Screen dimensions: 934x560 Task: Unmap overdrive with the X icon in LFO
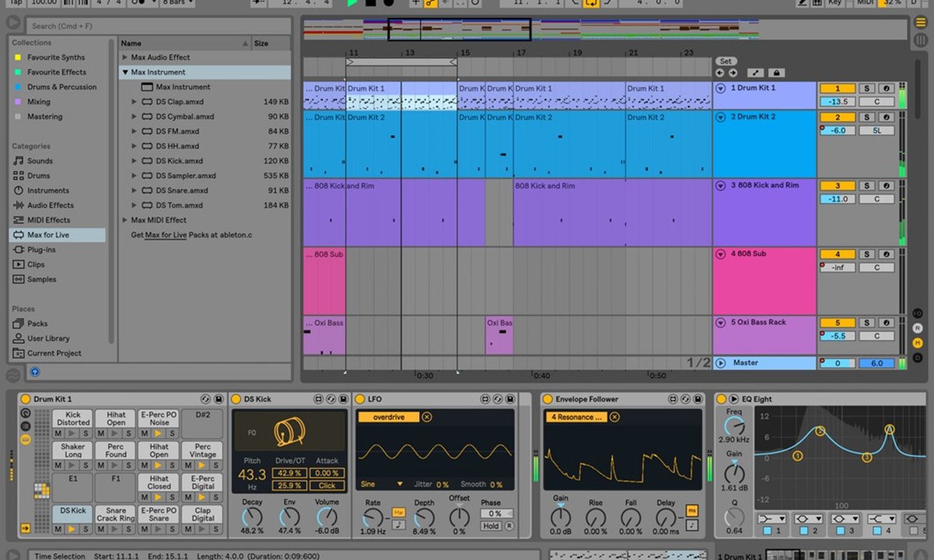tap(427, 417)
